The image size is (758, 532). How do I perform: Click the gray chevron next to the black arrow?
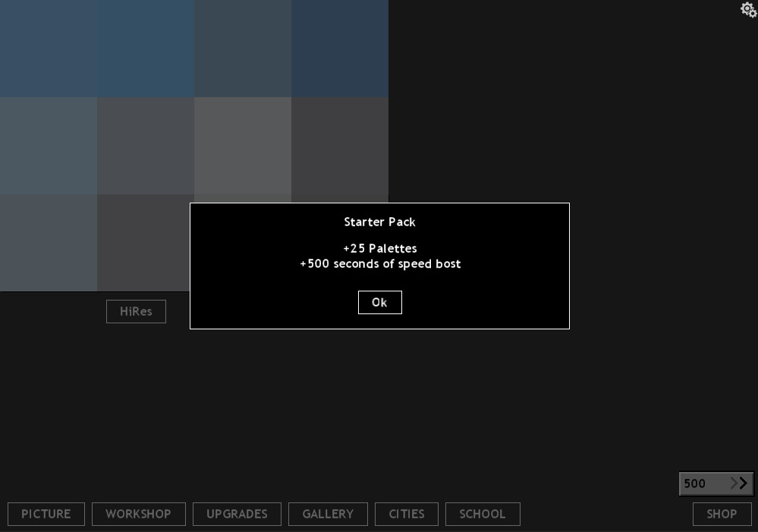(x=732, y=483)
